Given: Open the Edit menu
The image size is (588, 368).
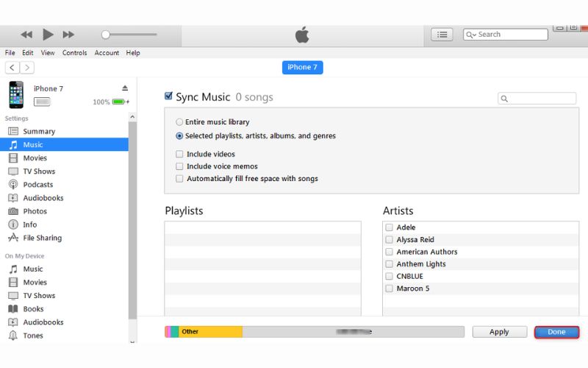Looking at the screenshot, I should (28, 52).
